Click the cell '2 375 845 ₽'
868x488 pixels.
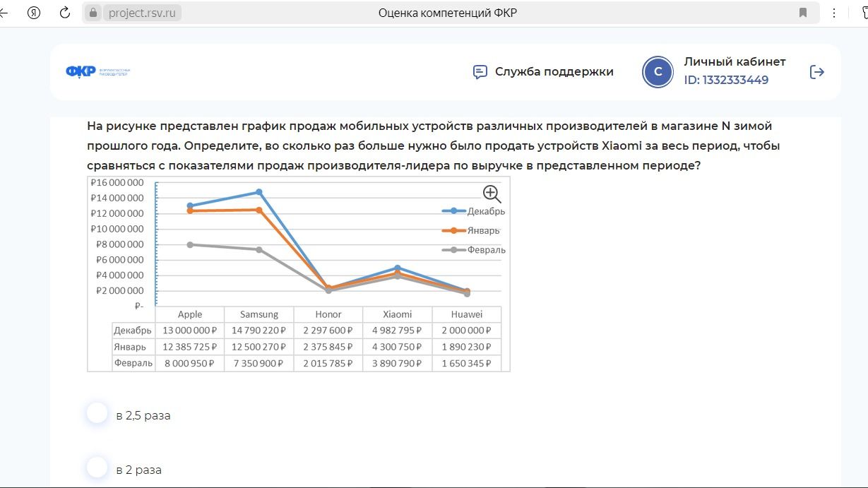[x=328, y=347]
